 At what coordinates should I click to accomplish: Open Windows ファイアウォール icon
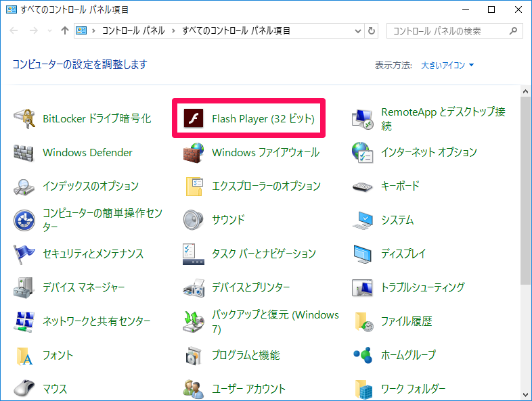[x=194, y=153]
